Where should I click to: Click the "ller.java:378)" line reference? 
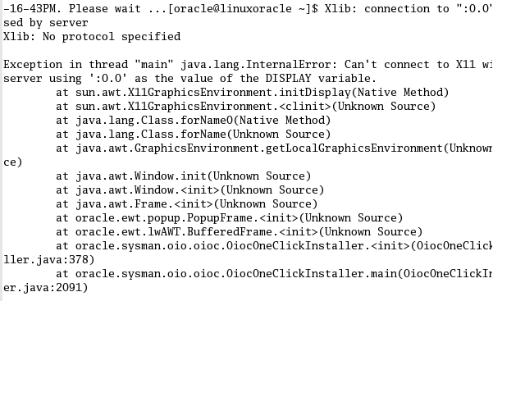coord(49,260)
